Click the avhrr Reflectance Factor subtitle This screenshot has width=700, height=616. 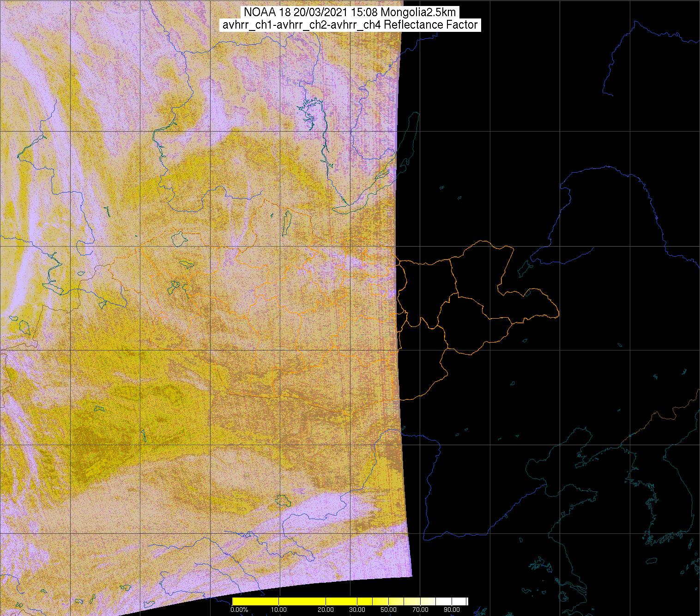350,25
